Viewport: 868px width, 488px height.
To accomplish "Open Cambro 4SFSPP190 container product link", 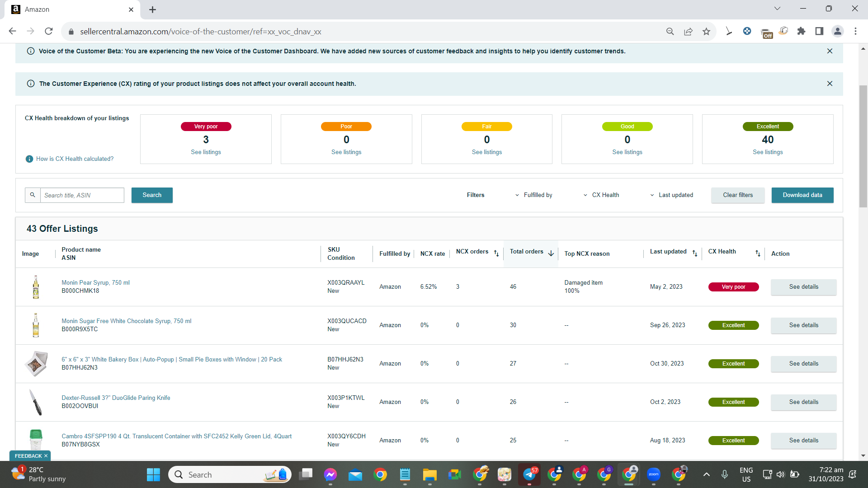I will (x=176, y=436).
